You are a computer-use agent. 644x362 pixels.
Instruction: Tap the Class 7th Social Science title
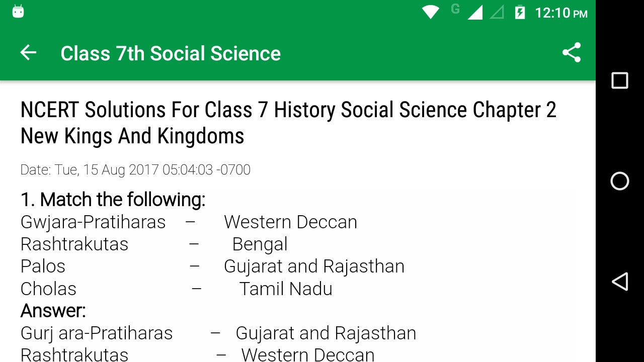[x=171, y=53]
